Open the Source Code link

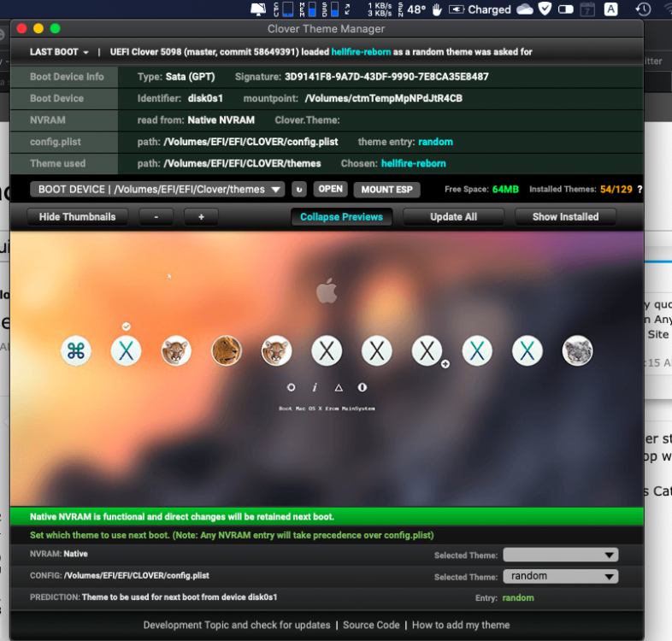click(x=371, y=625)
